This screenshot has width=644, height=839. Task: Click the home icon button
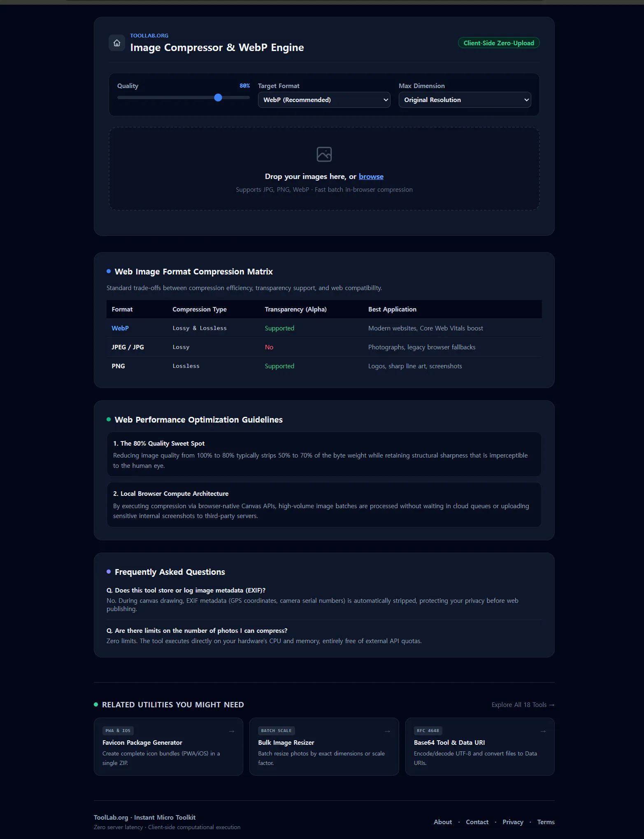tap(117, 43)
